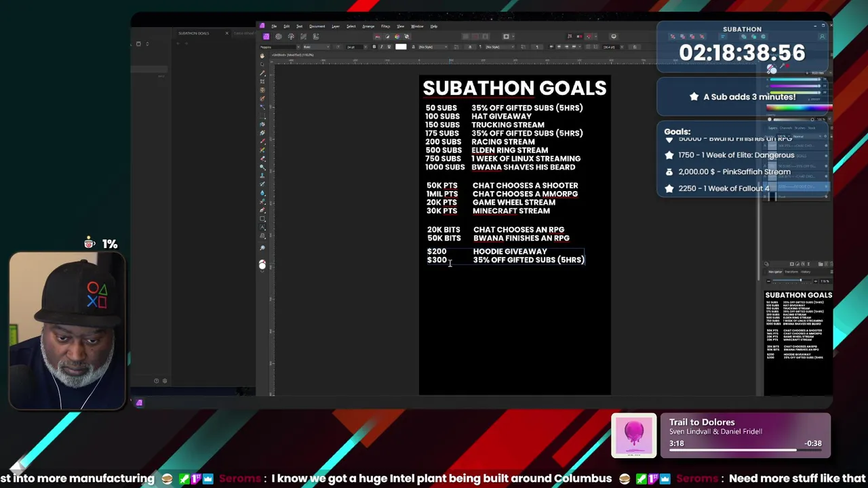
Task: Switch to the Transform panel tab
Action: coord(791,272)
